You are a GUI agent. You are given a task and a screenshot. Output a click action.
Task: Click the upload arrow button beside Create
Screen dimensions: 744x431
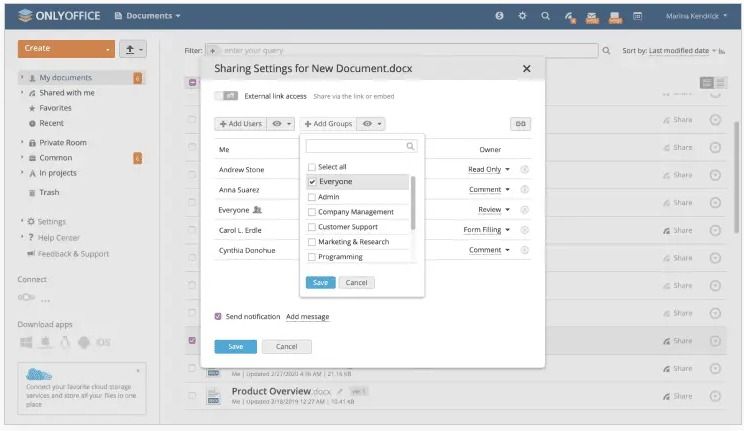133,49
